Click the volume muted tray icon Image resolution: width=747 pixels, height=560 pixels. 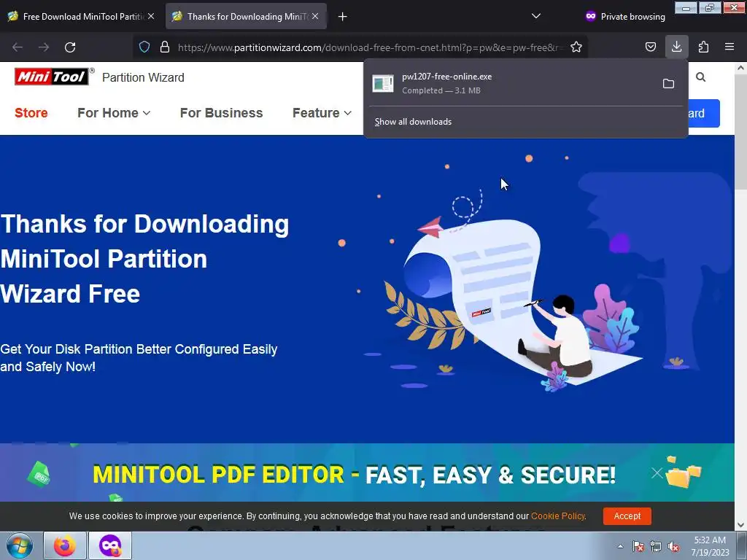coord(673,546)
